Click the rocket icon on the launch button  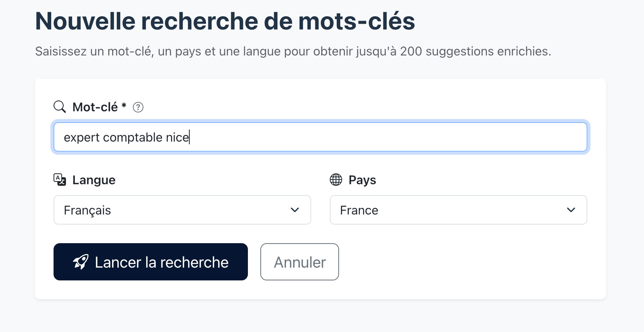pyautogui.click(x=81, y=262)
